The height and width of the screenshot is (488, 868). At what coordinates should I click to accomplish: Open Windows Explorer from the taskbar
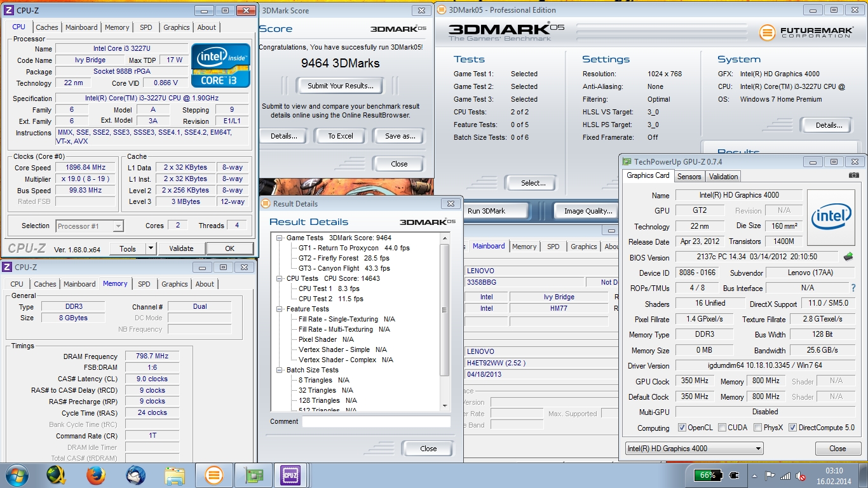pos(175,475)
